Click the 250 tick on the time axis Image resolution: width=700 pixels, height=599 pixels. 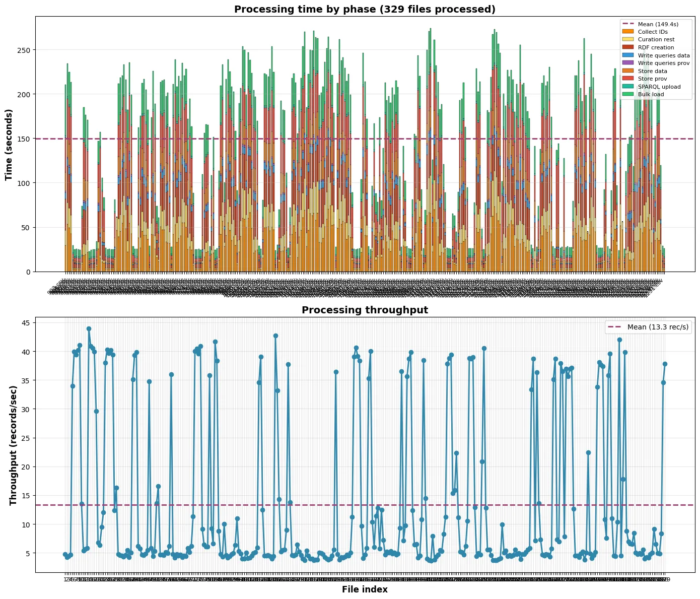24,50
